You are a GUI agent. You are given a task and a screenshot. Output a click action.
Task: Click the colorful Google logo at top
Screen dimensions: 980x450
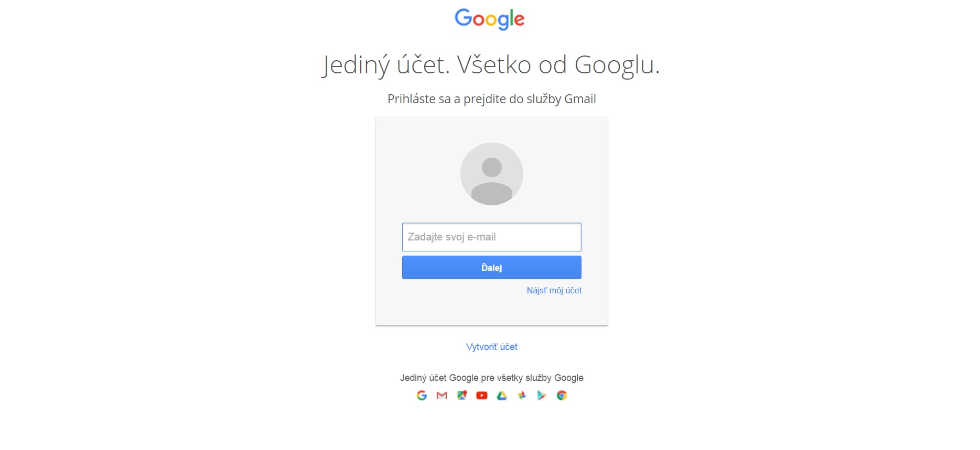[x=490, y=19]
